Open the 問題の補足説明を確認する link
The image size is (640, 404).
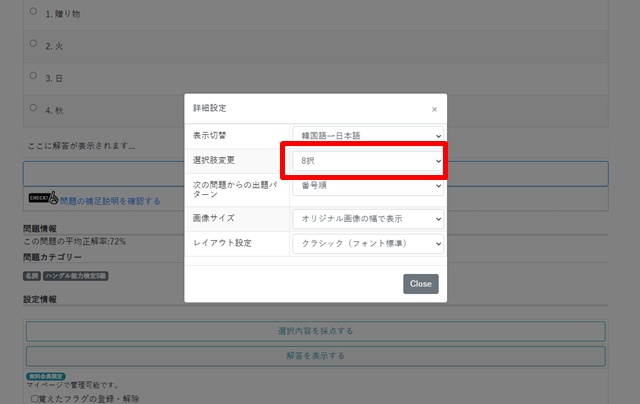pos(110,201)
